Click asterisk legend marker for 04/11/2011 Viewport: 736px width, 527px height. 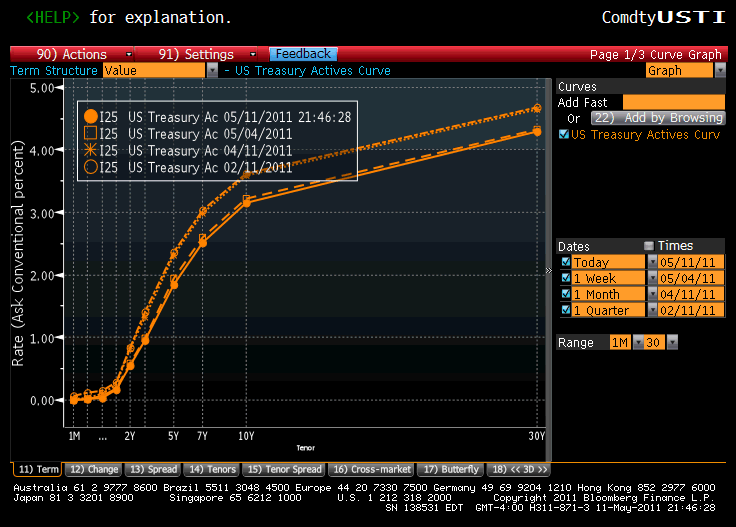pos(91,150)
